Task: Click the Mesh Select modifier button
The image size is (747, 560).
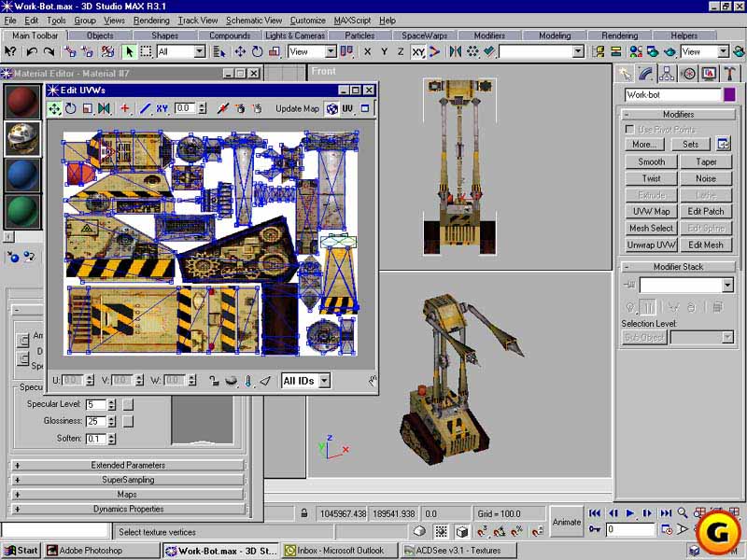Action: [x=651, y=228]
